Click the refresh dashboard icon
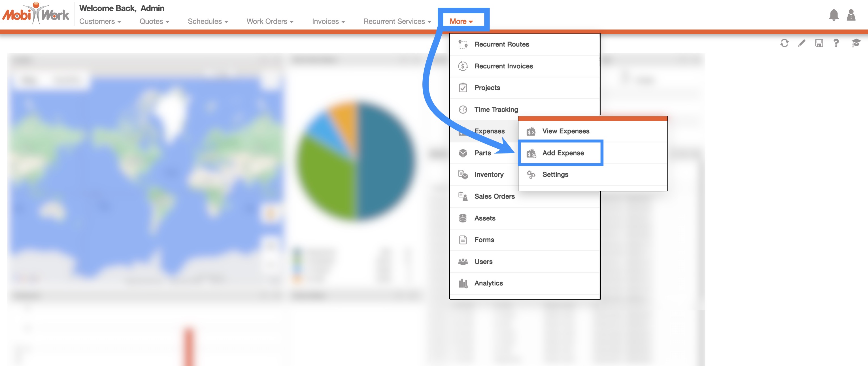Image resolution: width=868 pixels, height=366 pixels. [x=784, y=43]
